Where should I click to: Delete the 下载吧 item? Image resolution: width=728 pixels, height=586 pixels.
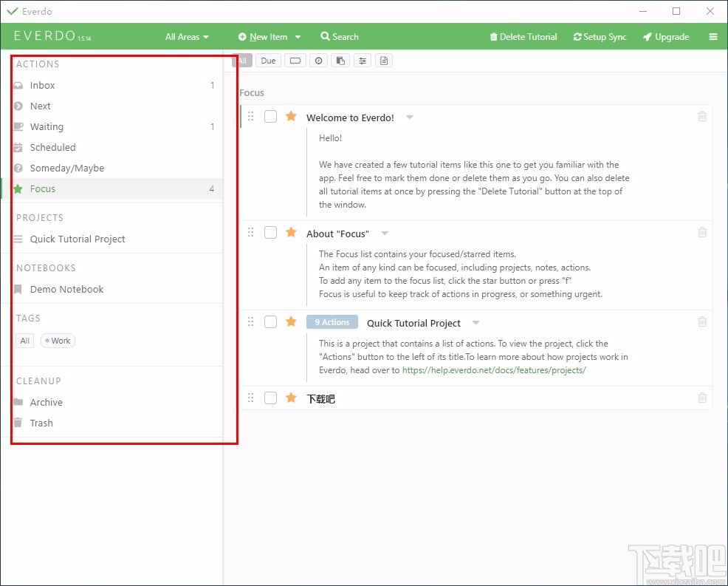(702, 398)
